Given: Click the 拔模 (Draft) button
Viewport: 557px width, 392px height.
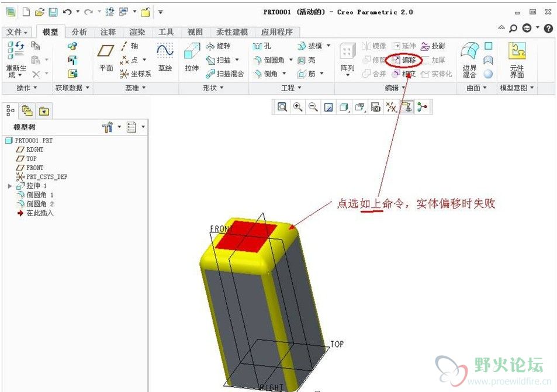Looking at the screenshot, I should 310,46.
